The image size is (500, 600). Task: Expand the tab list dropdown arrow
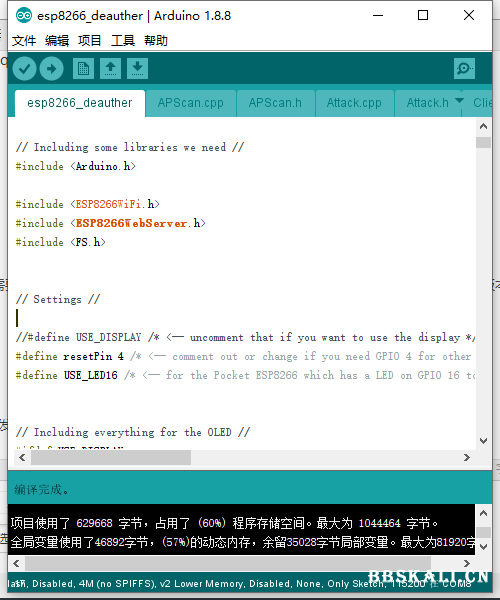[459, 101]
